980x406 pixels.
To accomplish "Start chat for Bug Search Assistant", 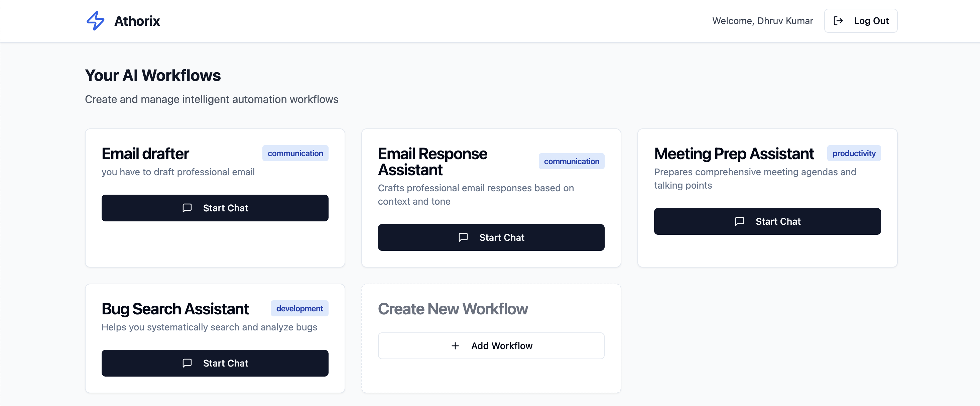I will point(215,363).
